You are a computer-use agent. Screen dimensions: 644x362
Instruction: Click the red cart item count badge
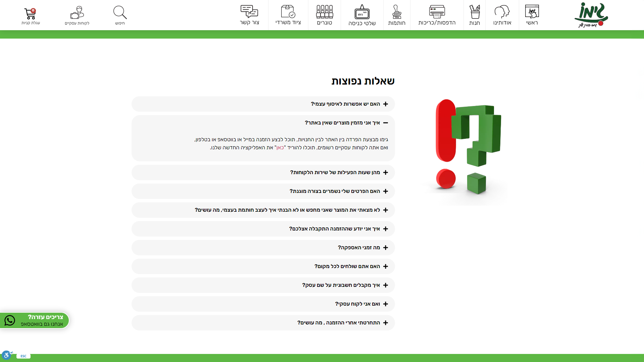click(x=33, y=10)
